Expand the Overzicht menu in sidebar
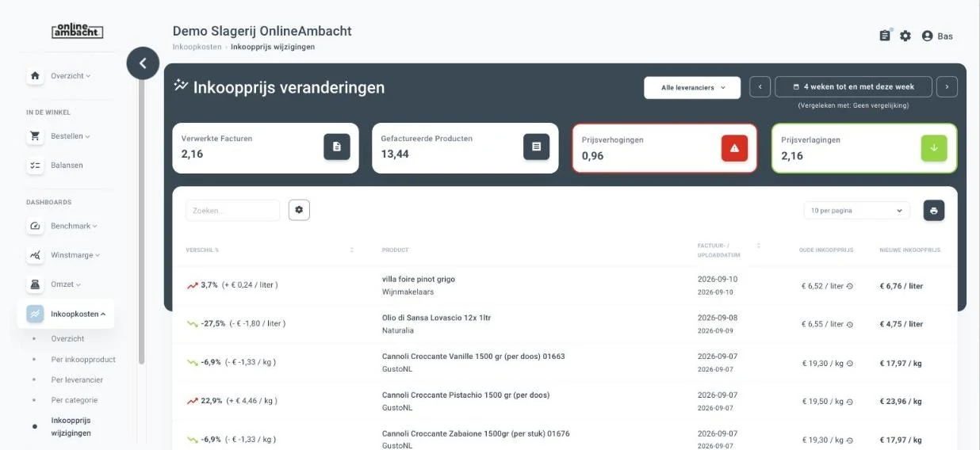The height and width of the screenshot is (450, 980). [71, 76]
